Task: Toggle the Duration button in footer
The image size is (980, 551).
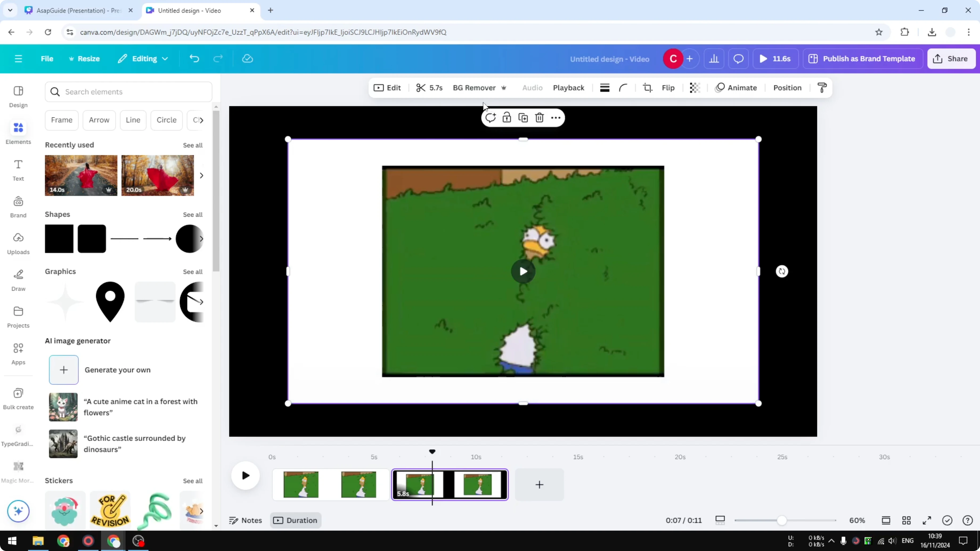Action: [296, 520]
